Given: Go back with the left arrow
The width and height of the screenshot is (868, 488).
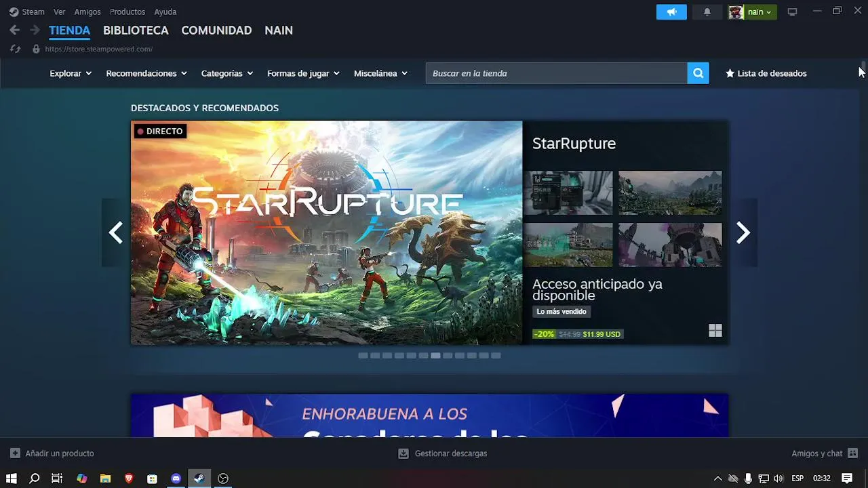Looking at the screenshot, I should click(15, 30).
